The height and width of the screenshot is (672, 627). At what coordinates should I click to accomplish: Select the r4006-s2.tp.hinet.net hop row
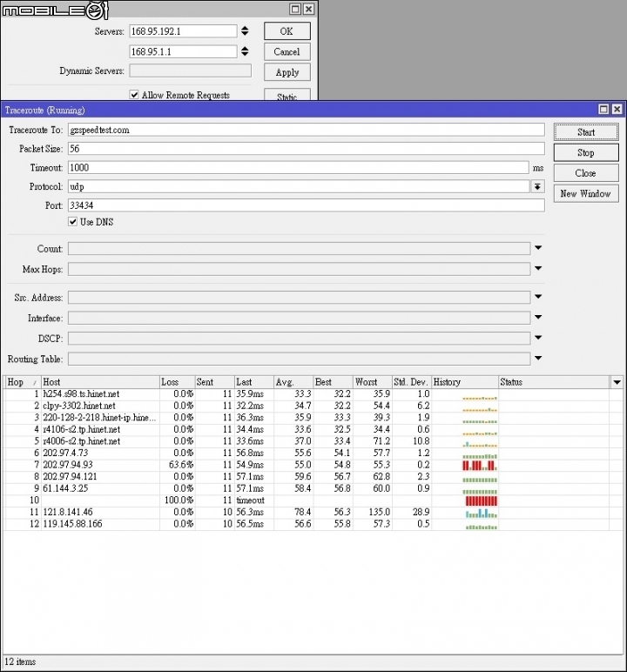point(313,441)
